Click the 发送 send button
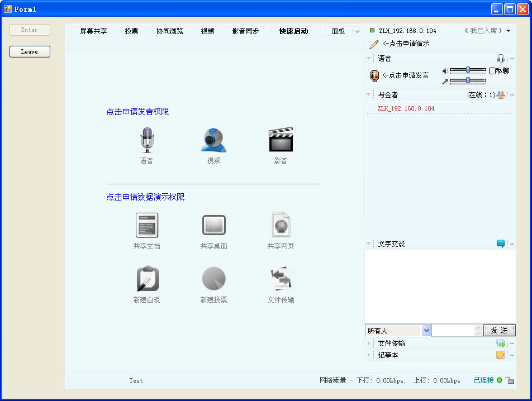Image resolution: width=532 pixels, height=401 pixels. point(498,331)
